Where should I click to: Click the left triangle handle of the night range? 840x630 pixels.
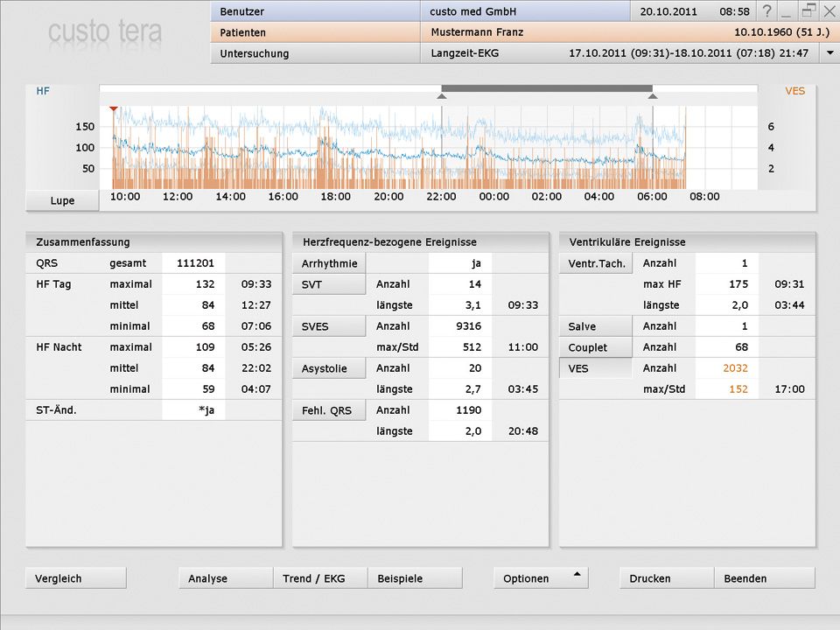pos(441,96)
